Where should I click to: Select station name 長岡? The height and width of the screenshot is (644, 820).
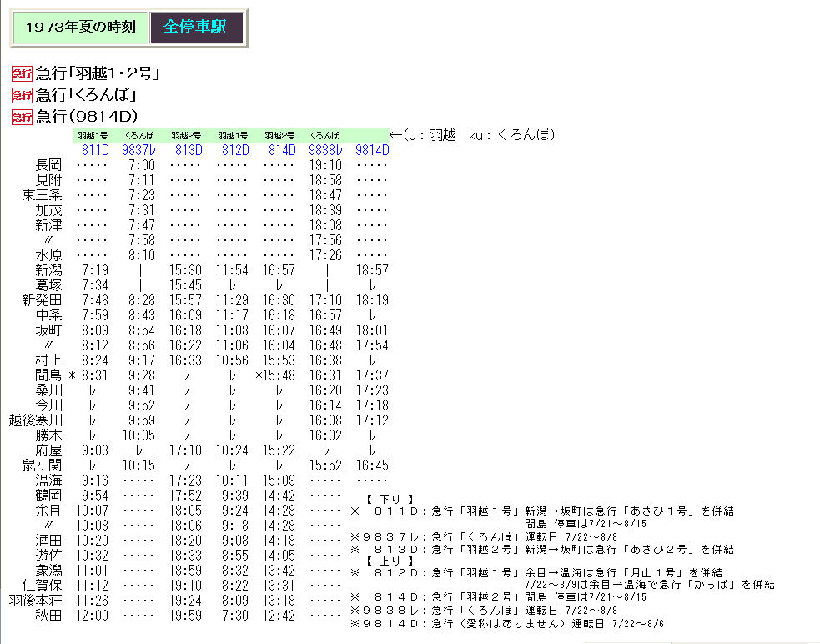coord(48,165)
